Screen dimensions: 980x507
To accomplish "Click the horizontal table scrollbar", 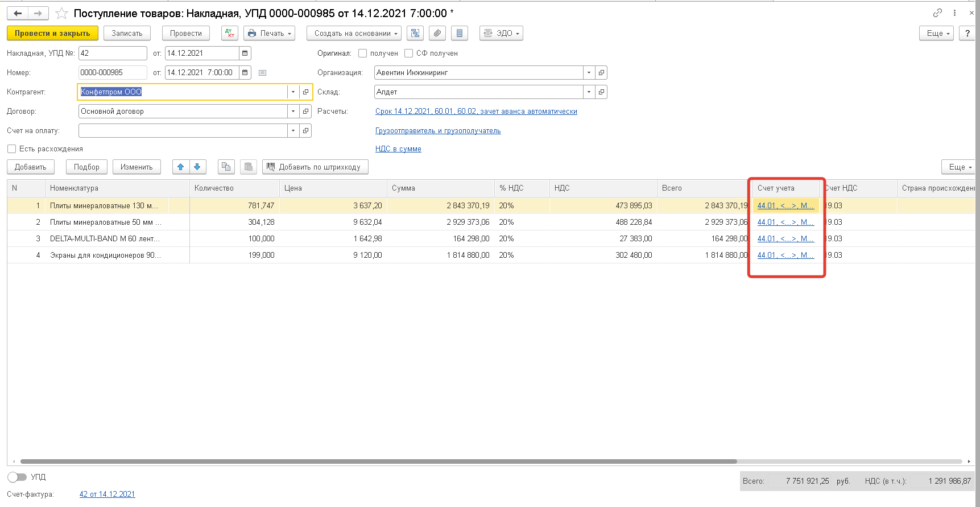I will pos(378,461).
